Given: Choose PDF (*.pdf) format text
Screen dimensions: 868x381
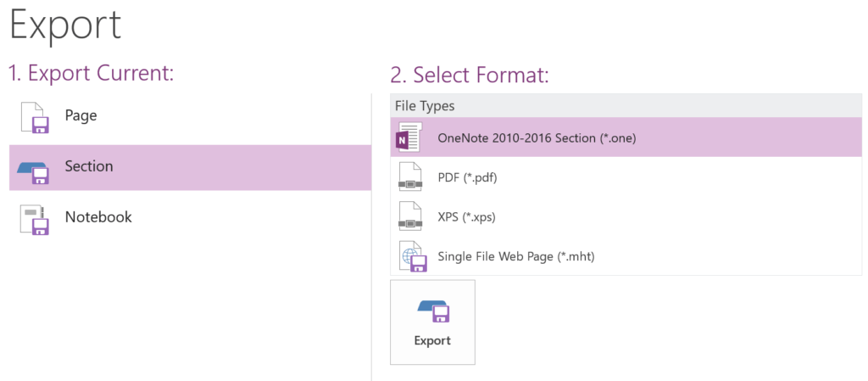Looking at the screenshot, I should pyautogui.click(x=467, y=177).
